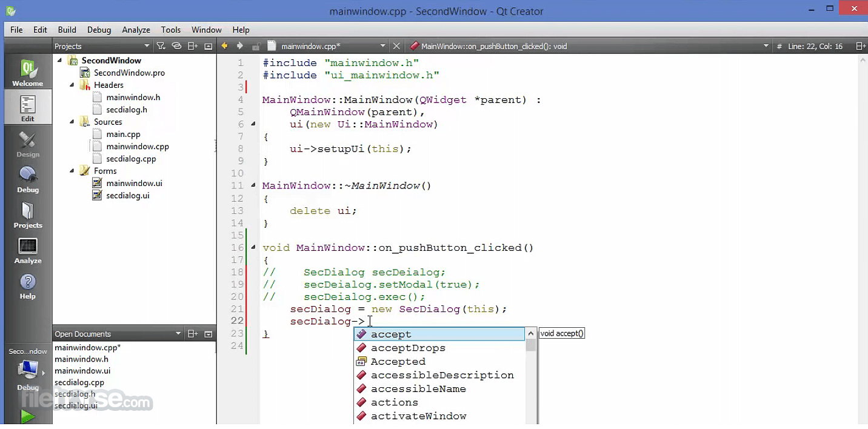Select mainwindow.ui under Forms
The height and width of the screenshot is (429, 868).
[134, 183]
